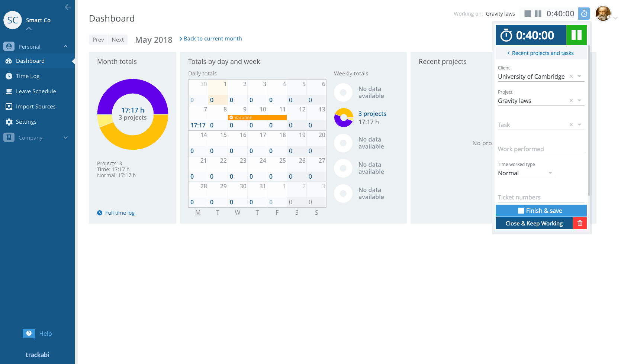Clear the Gravity laws project selection
Viewport: 621px width, 364px height.
[x=571, y=101]
